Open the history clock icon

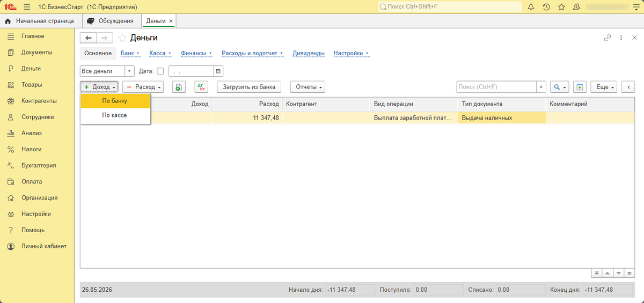(x=546, y=7)
